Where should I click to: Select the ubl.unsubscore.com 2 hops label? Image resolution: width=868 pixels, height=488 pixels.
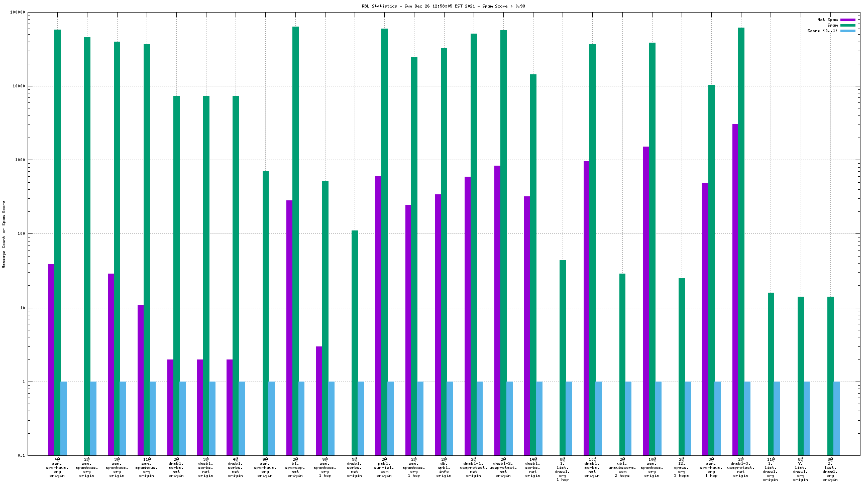point(622,467)
